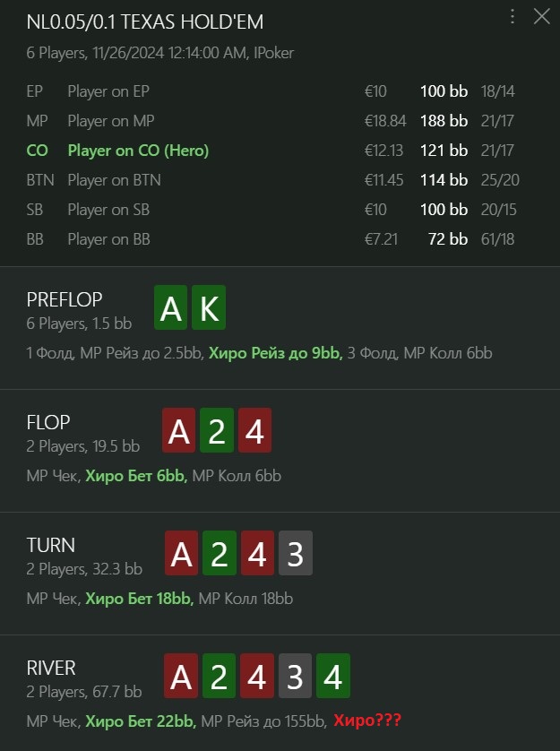Open the three-dot options menu
The image size is (560, 751).
click(513, 16)
